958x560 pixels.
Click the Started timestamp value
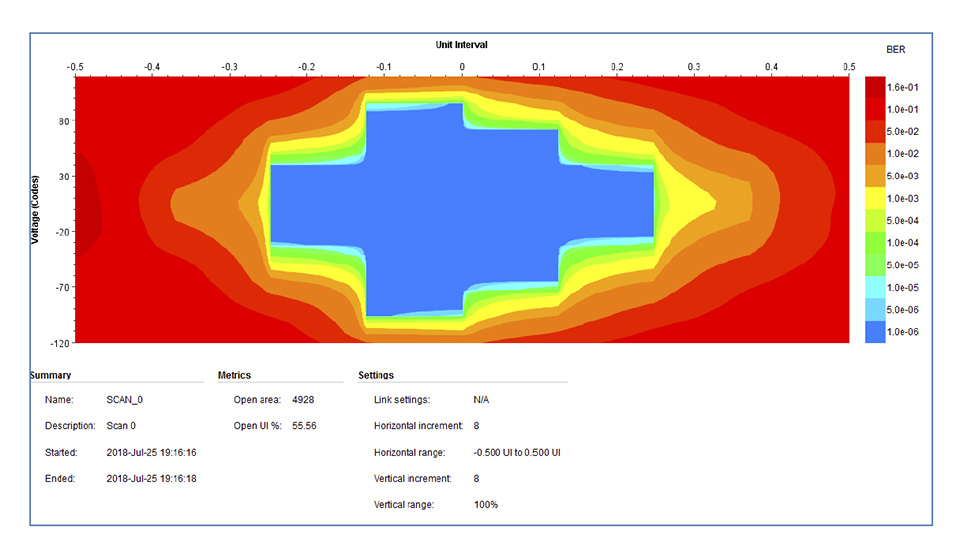pos(151,452)
